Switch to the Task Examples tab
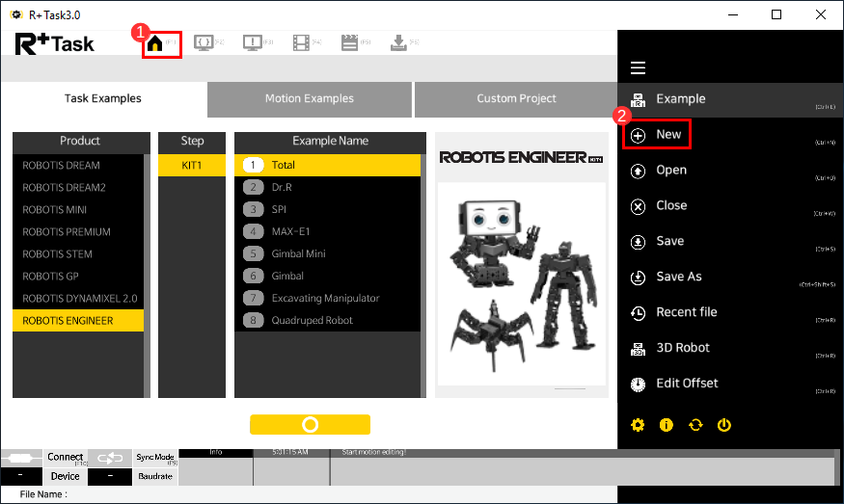Screen dimensions: 844x504 tap(103, 99)
